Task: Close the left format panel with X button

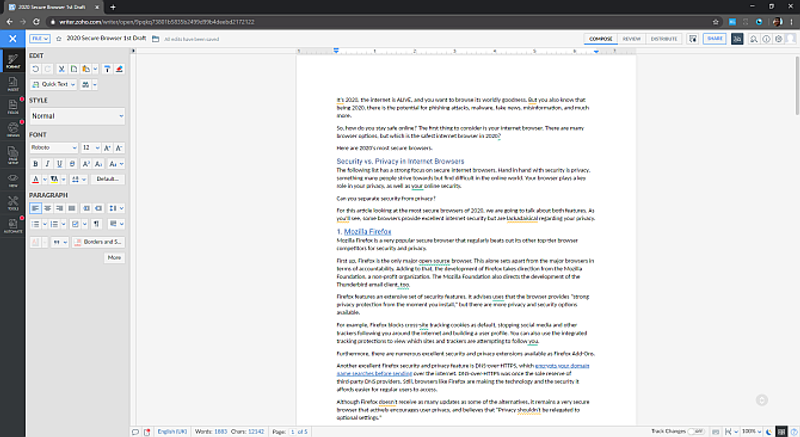Action: tap(12, 39)
